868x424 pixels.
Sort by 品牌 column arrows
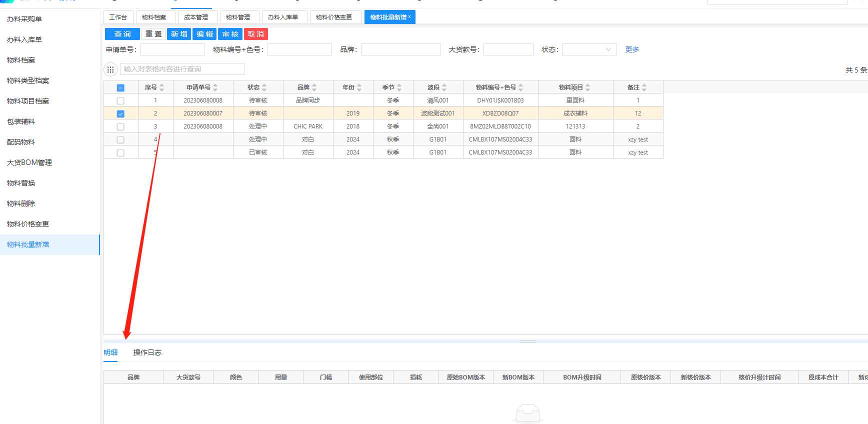[x=314, y=87]
